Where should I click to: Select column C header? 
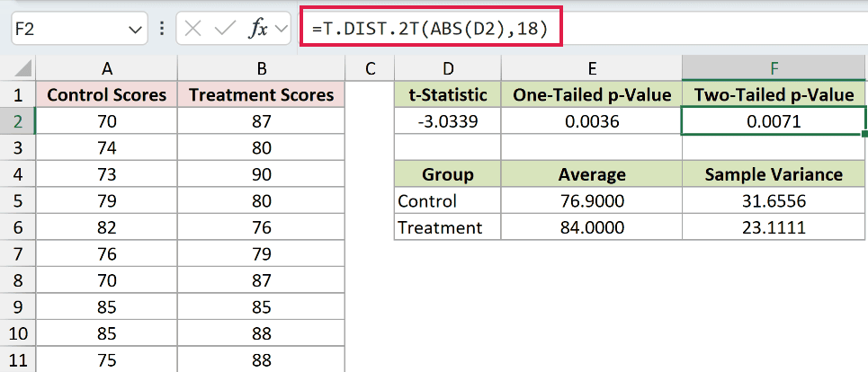pyautogui.click(x=370, y=68)
